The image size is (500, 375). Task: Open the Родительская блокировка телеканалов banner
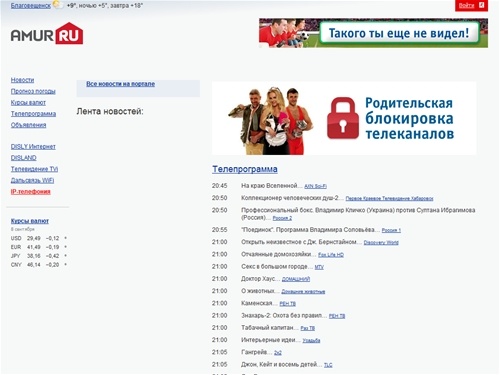pyautogui.click(x=344, y=118)
